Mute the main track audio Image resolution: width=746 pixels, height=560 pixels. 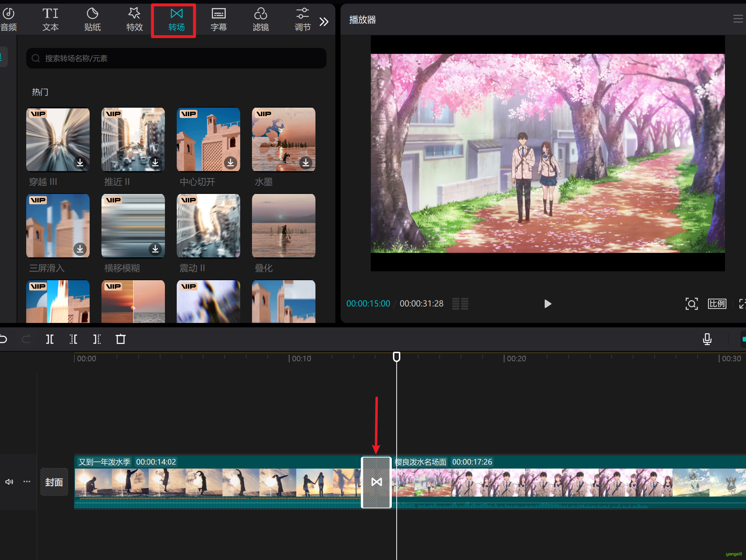(9, 482)
